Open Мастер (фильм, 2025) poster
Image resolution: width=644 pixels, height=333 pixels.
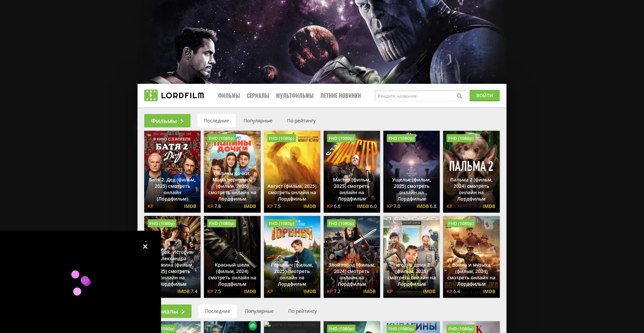click(x=352, y=172)
